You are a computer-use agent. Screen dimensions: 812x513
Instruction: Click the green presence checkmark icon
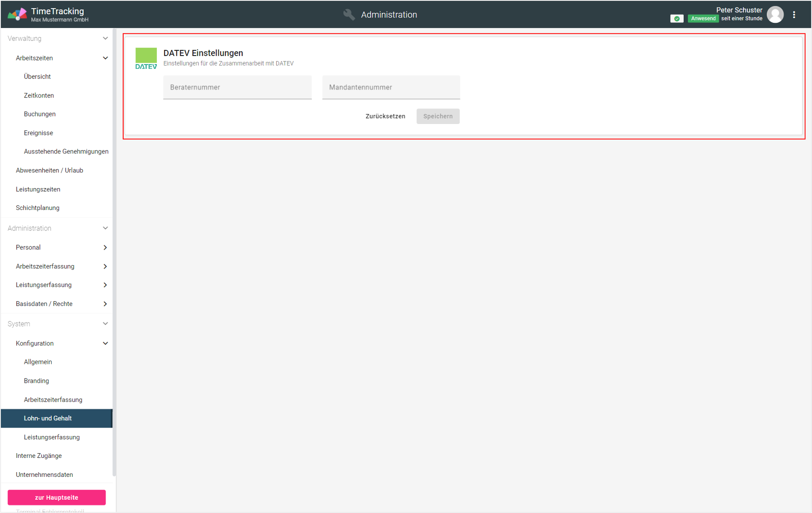(x=677, y=19)
